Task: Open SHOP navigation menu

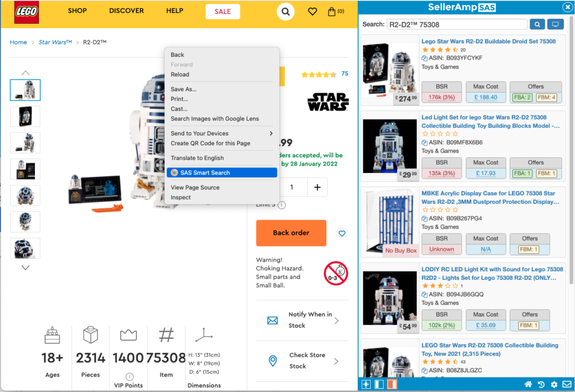Action: pos(77,11)
